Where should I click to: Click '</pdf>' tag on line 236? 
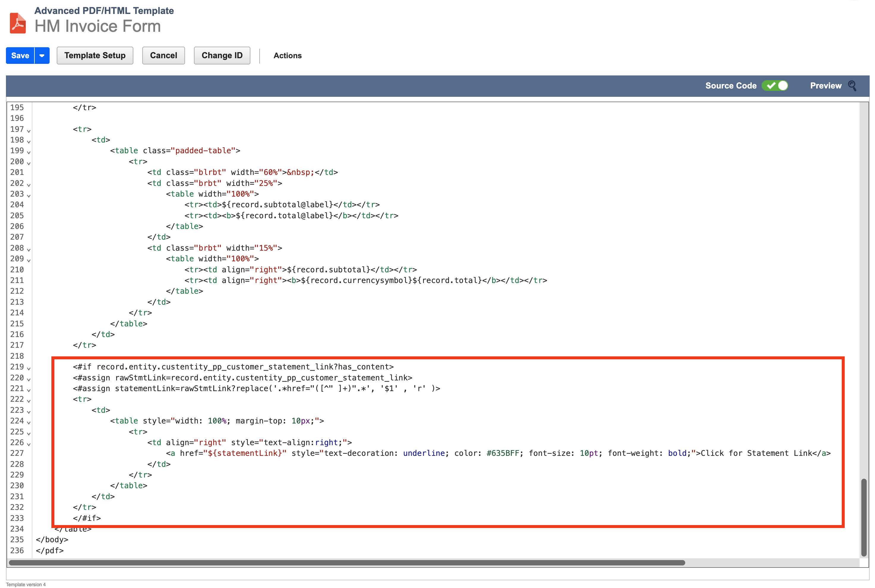[50, 551]
